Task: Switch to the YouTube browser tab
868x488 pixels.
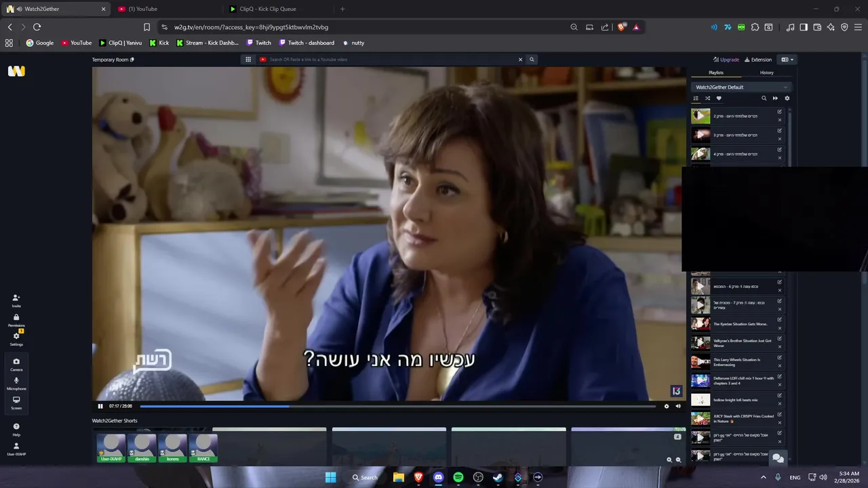Action: pos(166,9)
